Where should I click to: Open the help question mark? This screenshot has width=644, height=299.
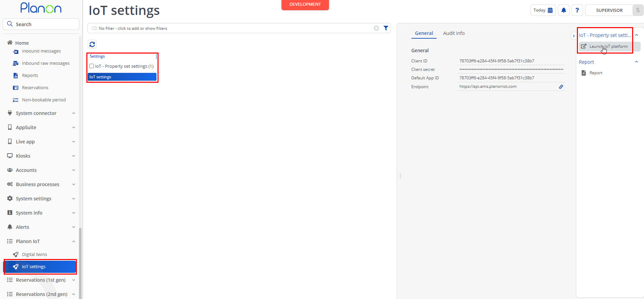pos(577,10)
